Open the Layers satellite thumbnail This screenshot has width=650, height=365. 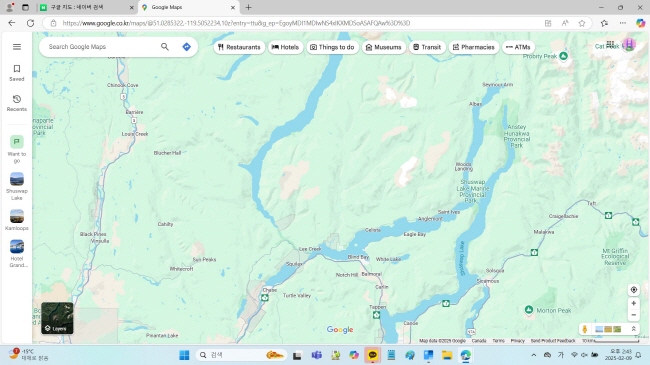pos(57,318)
